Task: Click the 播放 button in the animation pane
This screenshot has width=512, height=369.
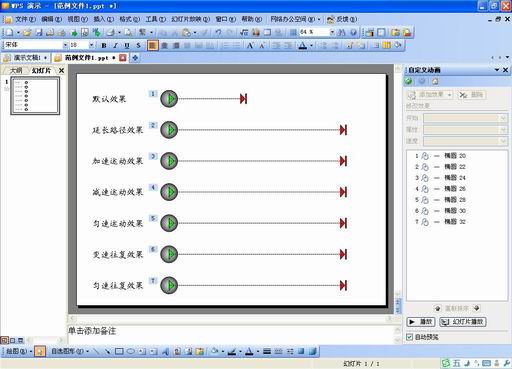Action: 421,322
